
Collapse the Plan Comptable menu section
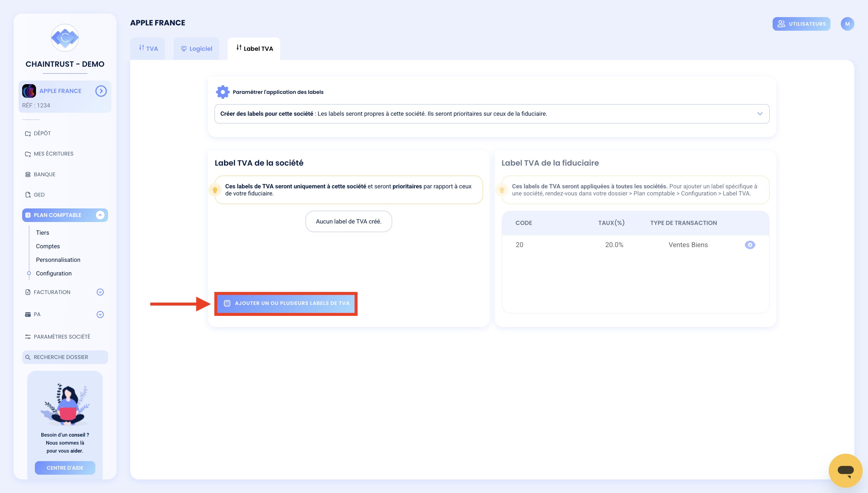[100, 215]
